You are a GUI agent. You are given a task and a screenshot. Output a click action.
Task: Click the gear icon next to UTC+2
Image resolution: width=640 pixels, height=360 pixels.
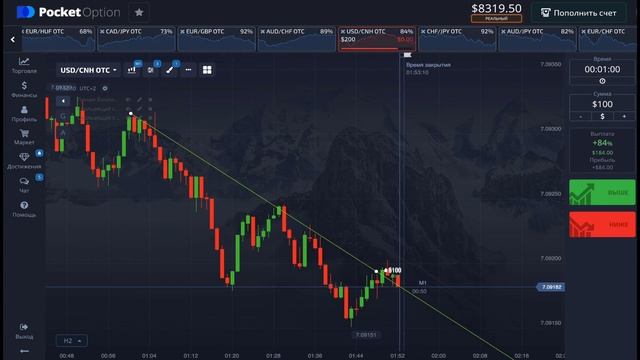(105, 88)
